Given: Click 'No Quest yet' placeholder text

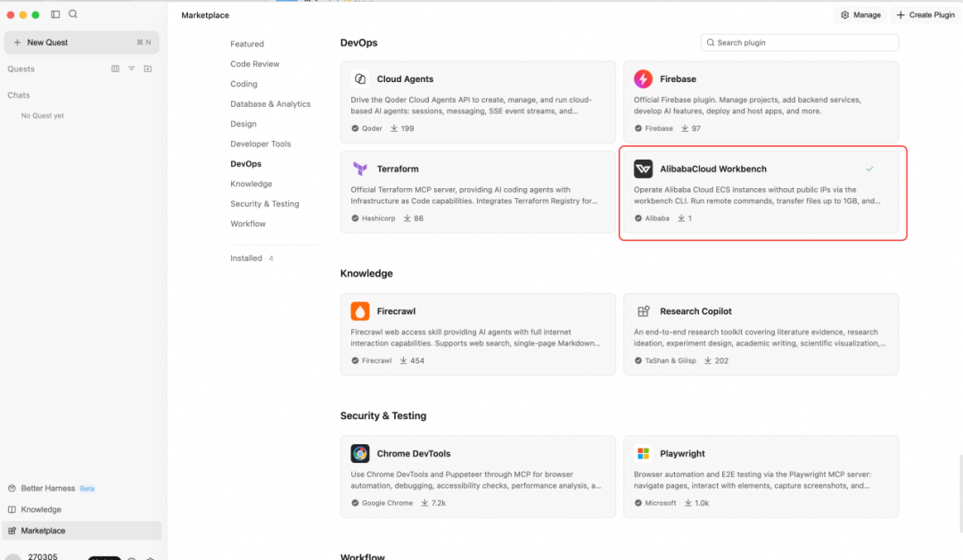Looking at the screenshot, I should [43, 115].
